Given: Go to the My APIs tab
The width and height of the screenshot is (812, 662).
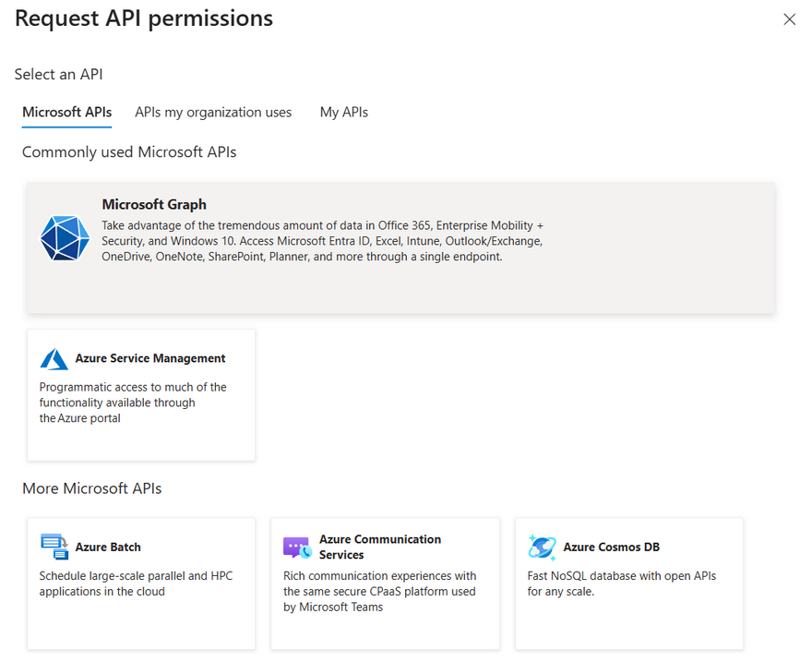Looking at the screenshot, I should pyautogui.click(x=343, y=113).
